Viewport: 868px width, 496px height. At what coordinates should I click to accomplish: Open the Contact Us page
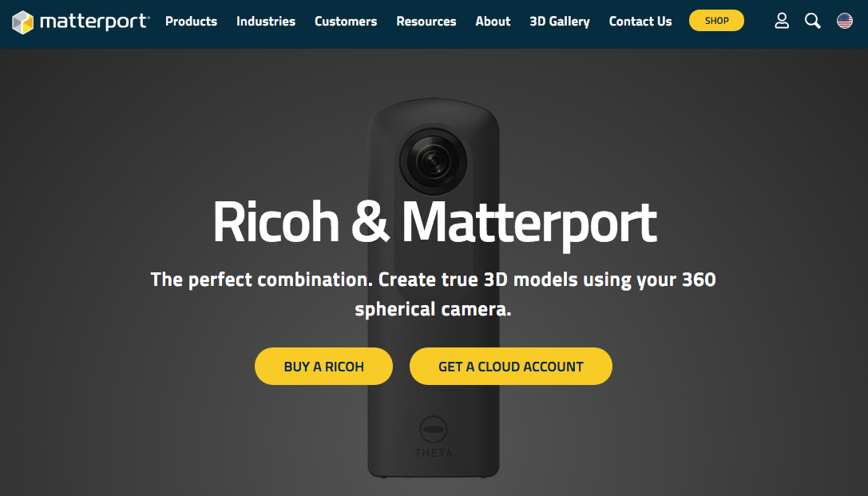coord(640,22)
